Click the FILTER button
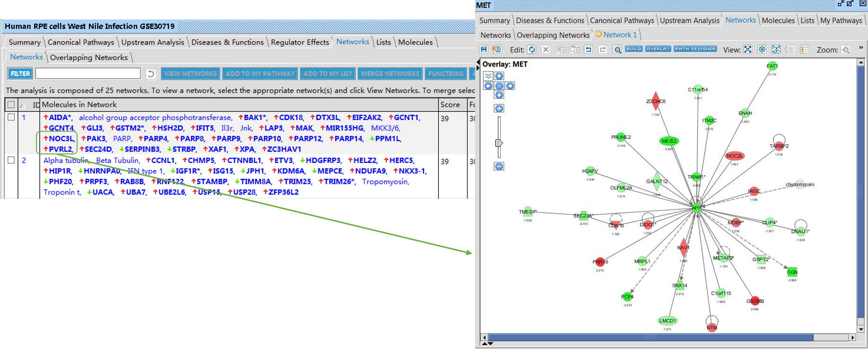868x349 pixels. 20,74
